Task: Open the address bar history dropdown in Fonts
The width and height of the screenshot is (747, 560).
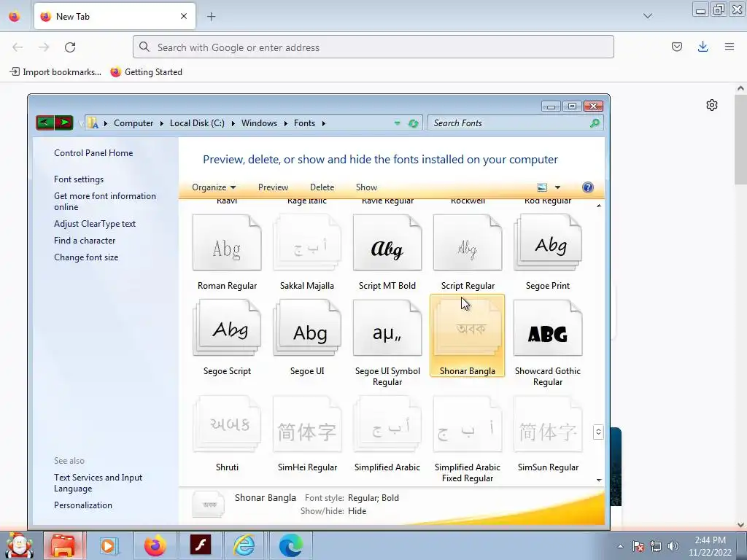Action: point(397,123)
